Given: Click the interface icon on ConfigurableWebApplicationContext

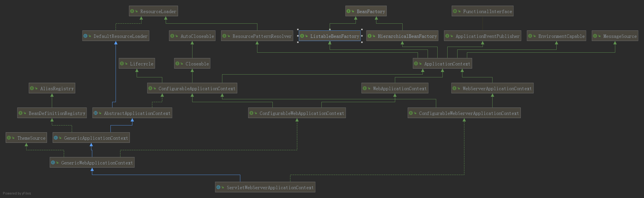Looking at the screenshot, I should [251, 113].
